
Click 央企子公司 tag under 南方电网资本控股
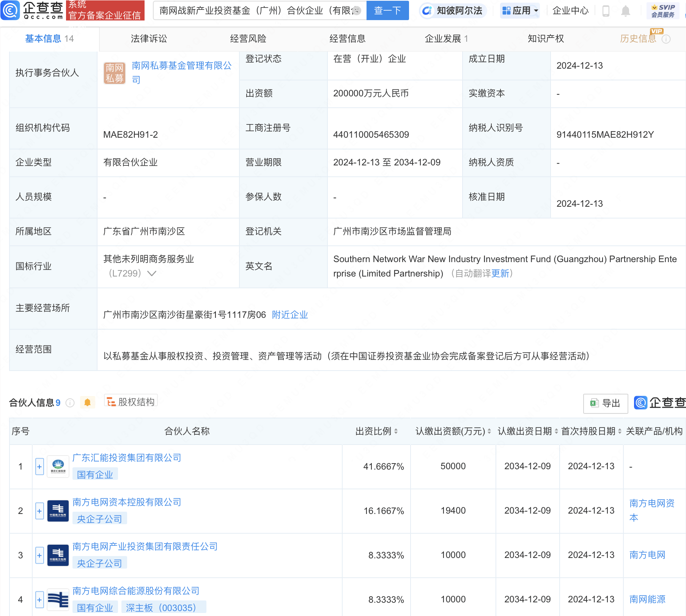tap(99, 519)
